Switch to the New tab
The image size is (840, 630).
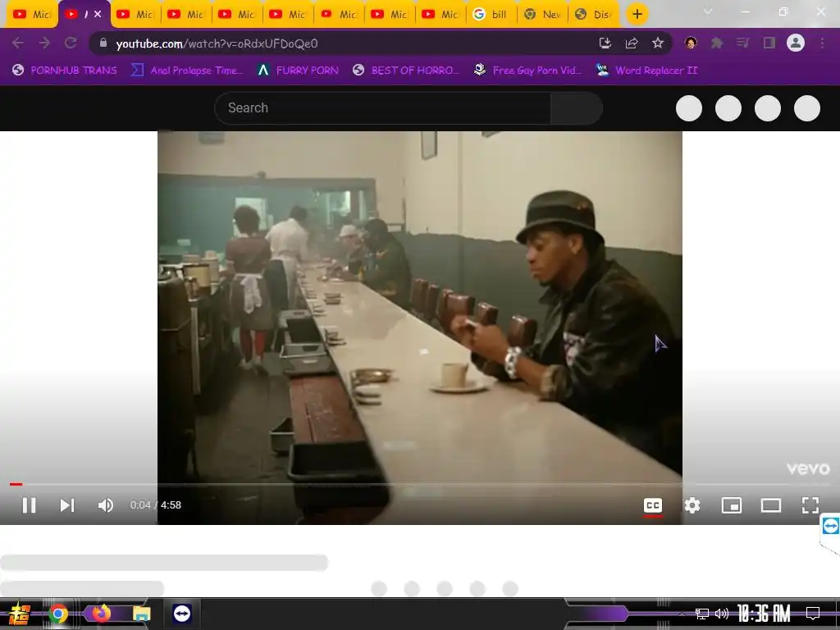pos(542,15)
